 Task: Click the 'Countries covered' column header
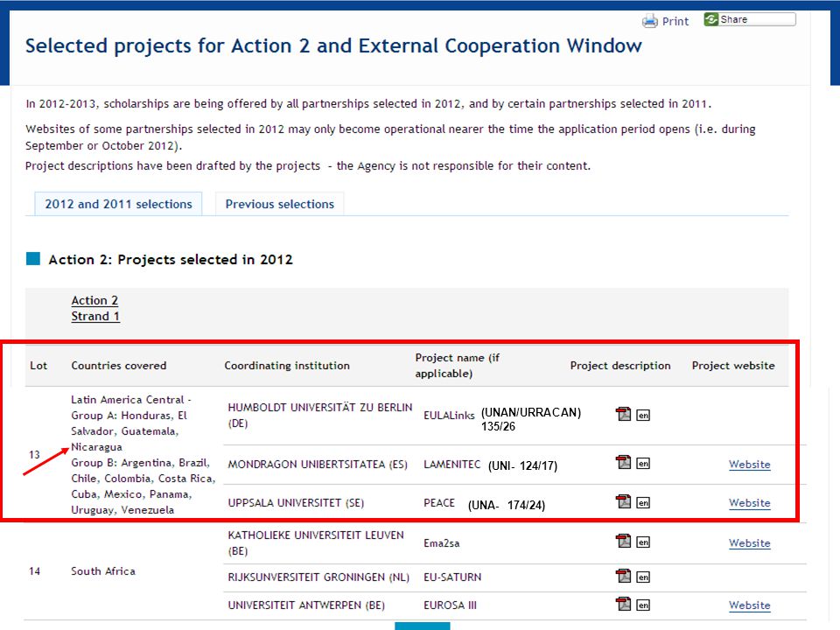(119, 366)
